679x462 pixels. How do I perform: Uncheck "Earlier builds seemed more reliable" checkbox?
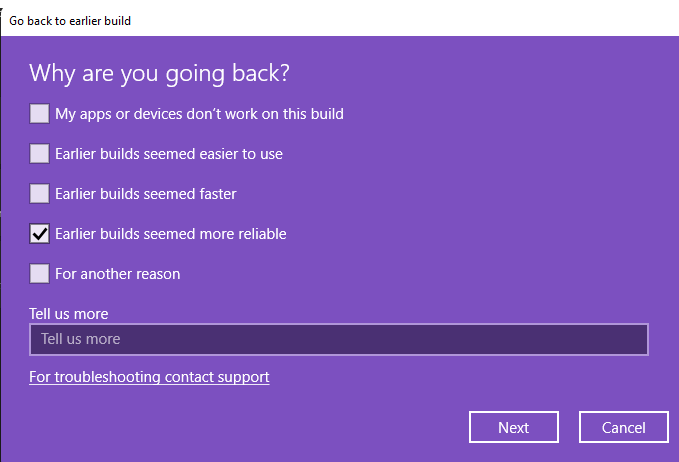40,234
